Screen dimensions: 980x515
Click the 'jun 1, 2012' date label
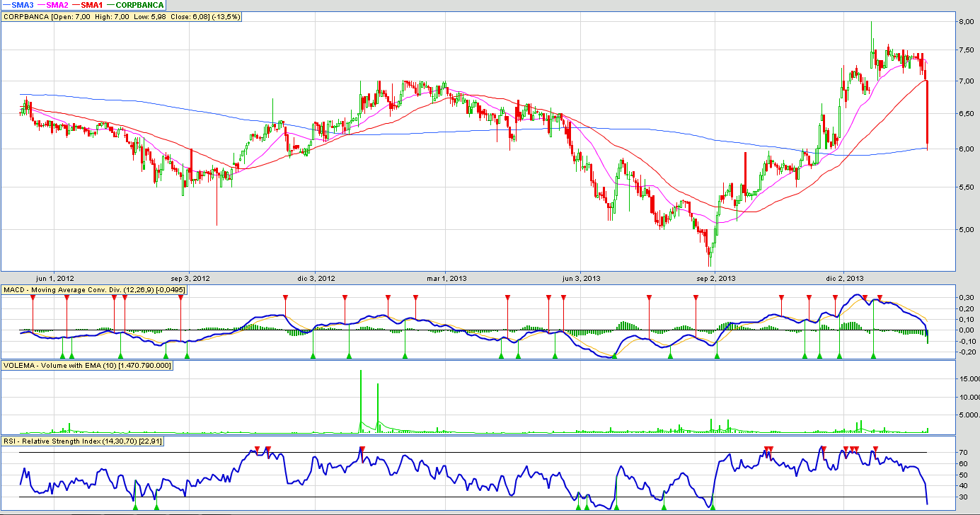(x=54, y=278)
